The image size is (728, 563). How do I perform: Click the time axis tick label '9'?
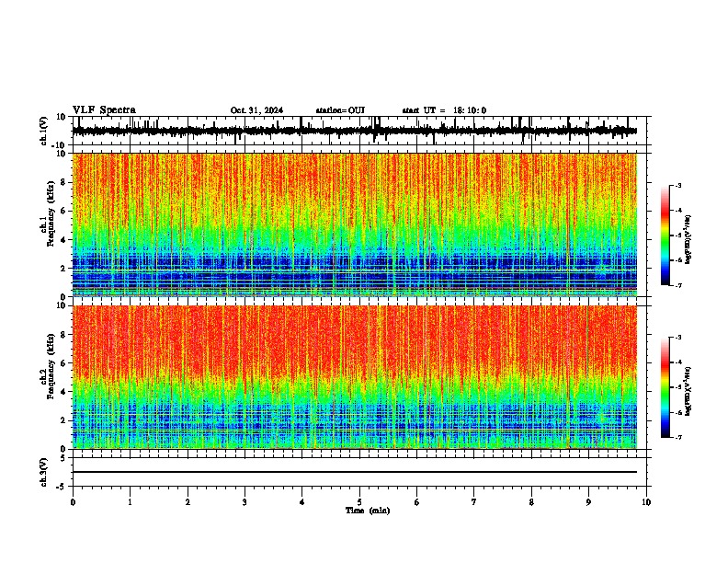click(x=588, y=502)
